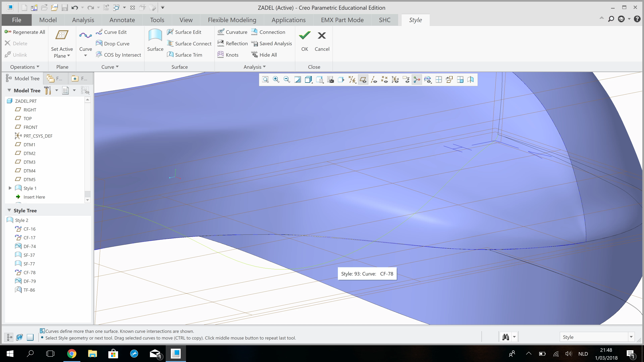
Task: Open the Model Tree settings hammer icon
Action: [x=47, y=90]
